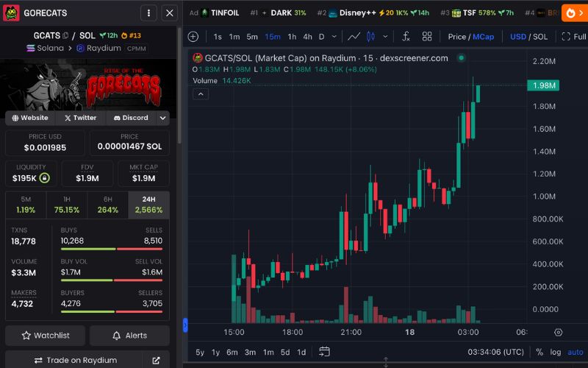Expand the chart style dropdown arrow
The height and width of the screenshot is (368, 588).
385,37
